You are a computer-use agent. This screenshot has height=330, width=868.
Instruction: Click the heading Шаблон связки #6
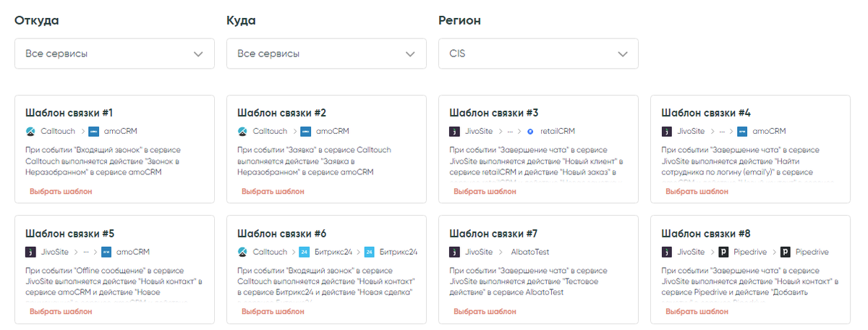pos(282,234)
